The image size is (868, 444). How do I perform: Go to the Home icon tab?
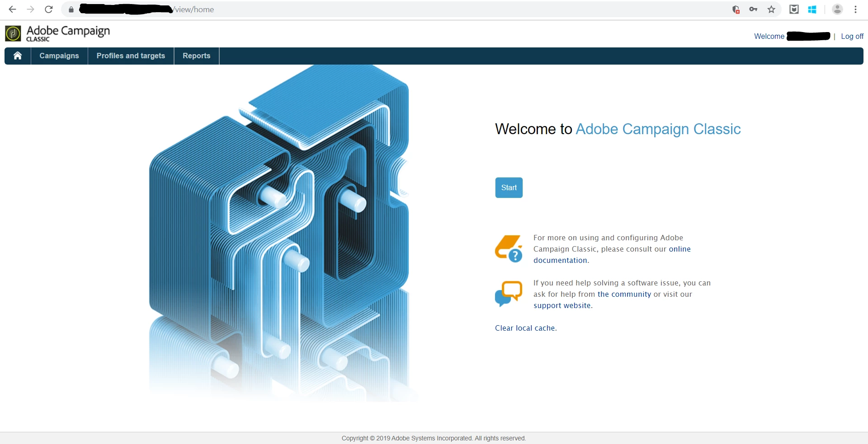(18, 56)
